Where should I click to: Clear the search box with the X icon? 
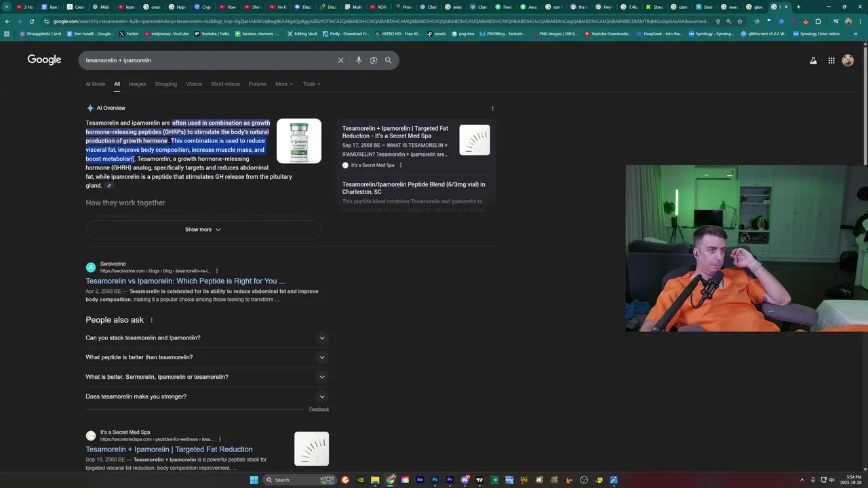tap(341, 60)
